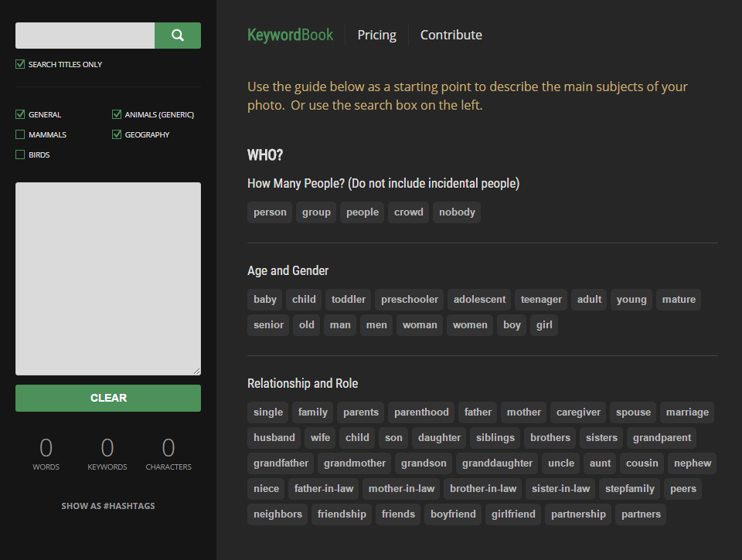Add the 'crowd' keyword tag

(409, 212)
